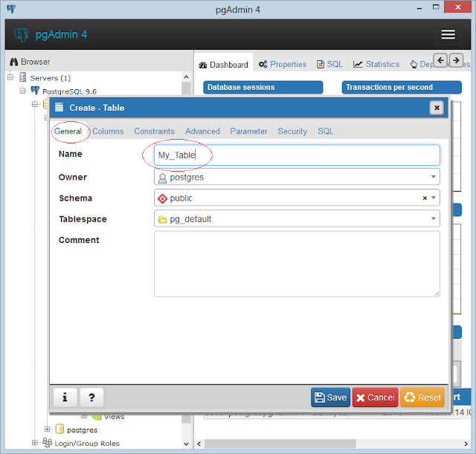Viewport: 476px width, 454px height.
Task: Select PostgreSQL 9.6 tree item
Action: [x=69, y=91]
